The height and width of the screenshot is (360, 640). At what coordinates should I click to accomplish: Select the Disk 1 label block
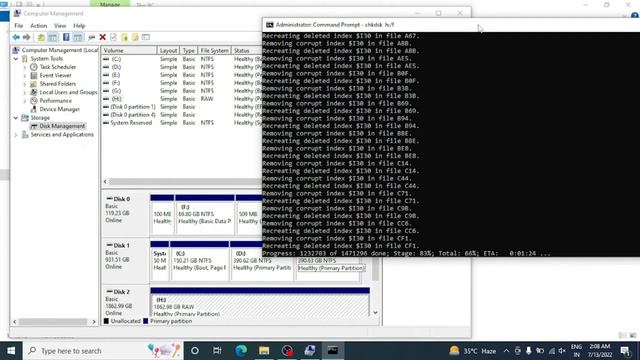point(125,260)
